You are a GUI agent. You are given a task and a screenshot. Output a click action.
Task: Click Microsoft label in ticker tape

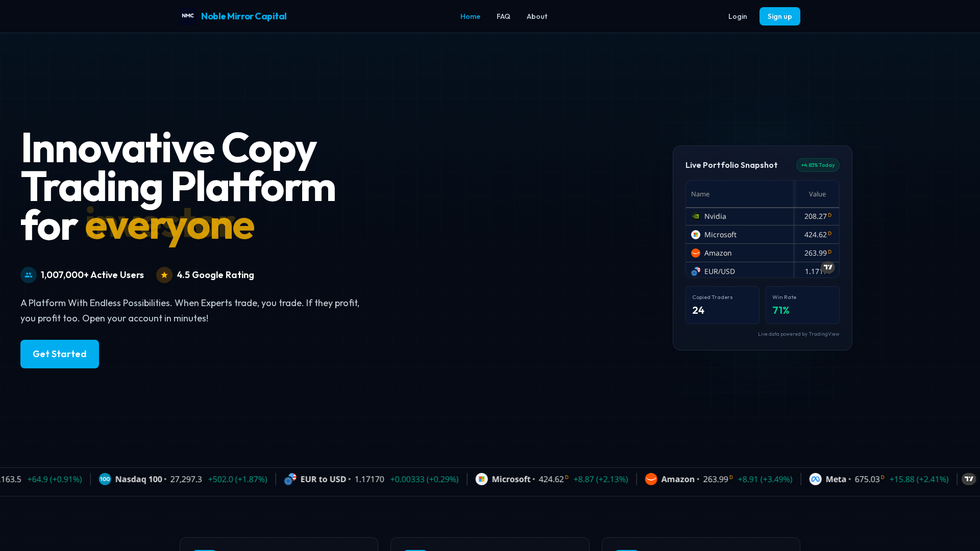coord(511,479)
